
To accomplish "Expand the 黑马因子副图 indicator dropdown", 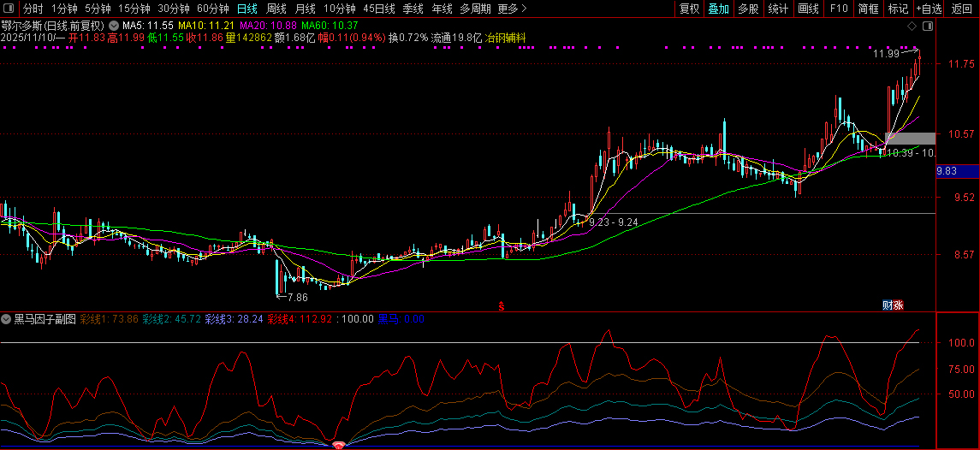I will (7, 319).
